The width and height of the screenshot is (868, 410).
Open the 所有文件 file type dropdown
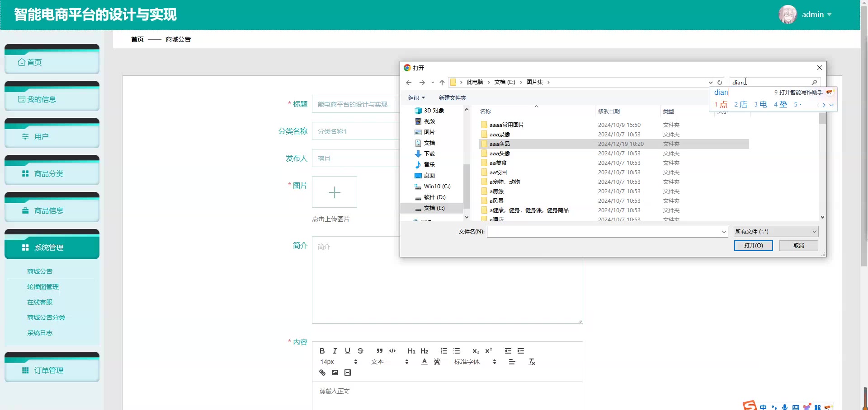pyautogui.click(x=776, y=232)
